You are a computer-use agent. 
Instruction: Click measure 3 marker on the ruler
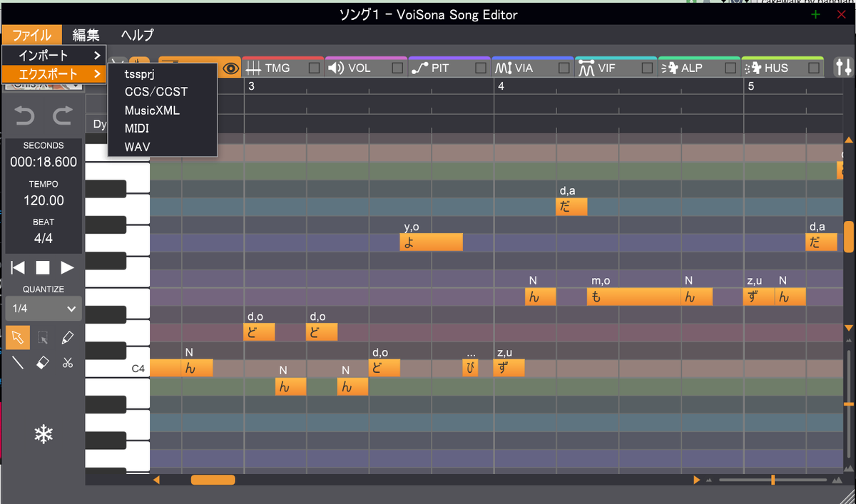click(251, 86)
